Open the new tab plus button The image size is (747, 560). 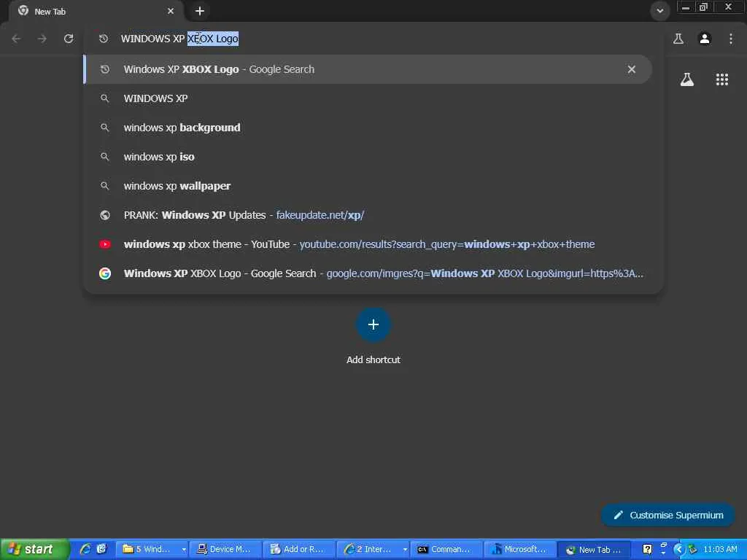pyautogui.click(x=200, y=11)
